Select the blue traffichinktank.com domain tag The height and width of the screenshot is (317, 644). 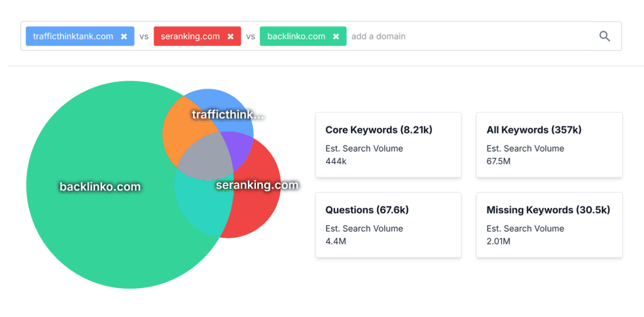[73, 36]
